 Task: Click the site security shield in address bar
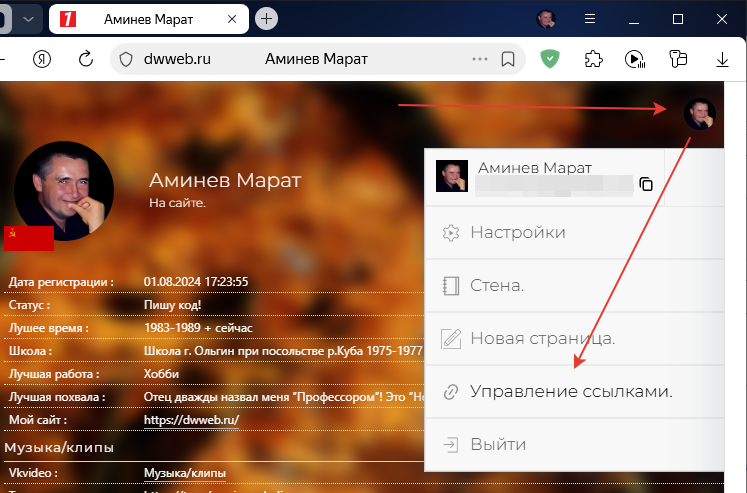pos(126,59)
